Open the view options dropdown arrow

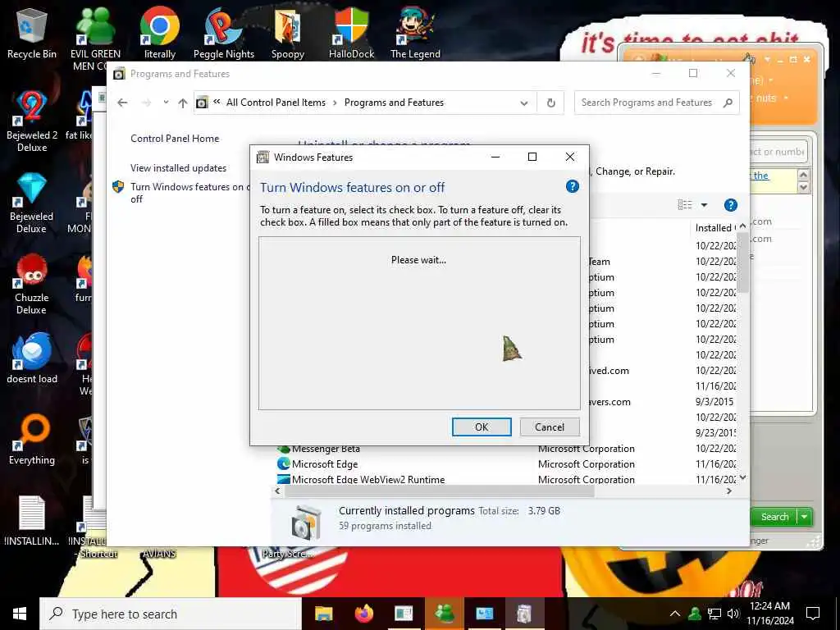[x=704, y=204]
